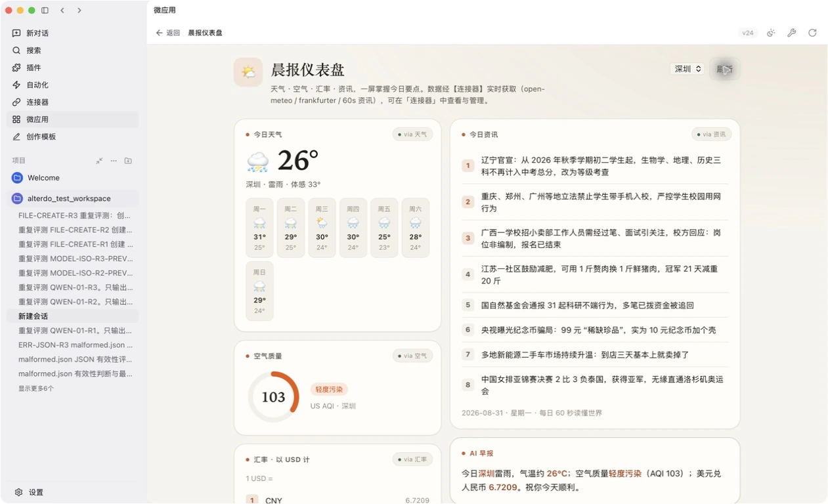Open conversation ERR-JSON-R3 malformed.json

[73, 345]
